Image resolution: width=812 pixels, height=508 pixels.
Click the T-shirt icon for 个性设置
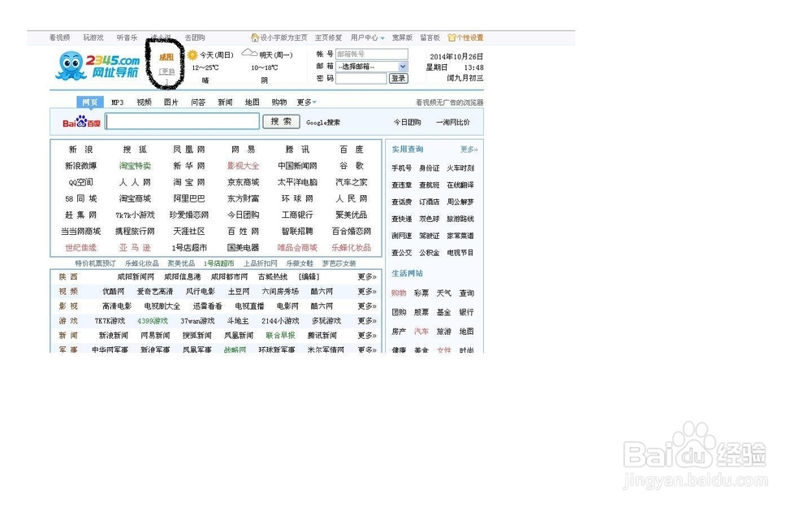(451, 37)
